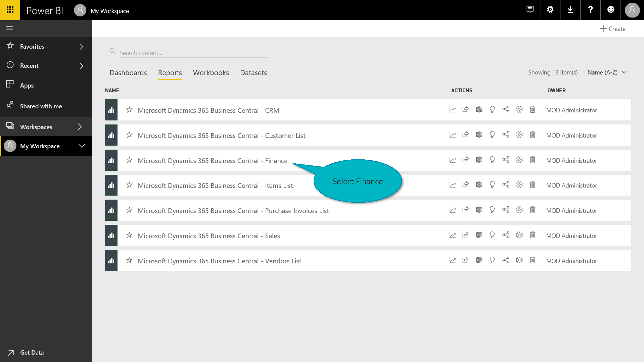Open Quick Insights lightbulb for Customer List
Viewport: 644px width, 362px height.
(492, 135)
